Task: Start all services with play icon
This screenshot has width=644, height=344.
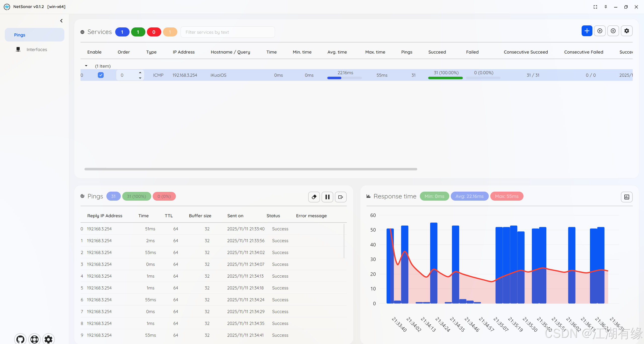Action: coord(600,31)
